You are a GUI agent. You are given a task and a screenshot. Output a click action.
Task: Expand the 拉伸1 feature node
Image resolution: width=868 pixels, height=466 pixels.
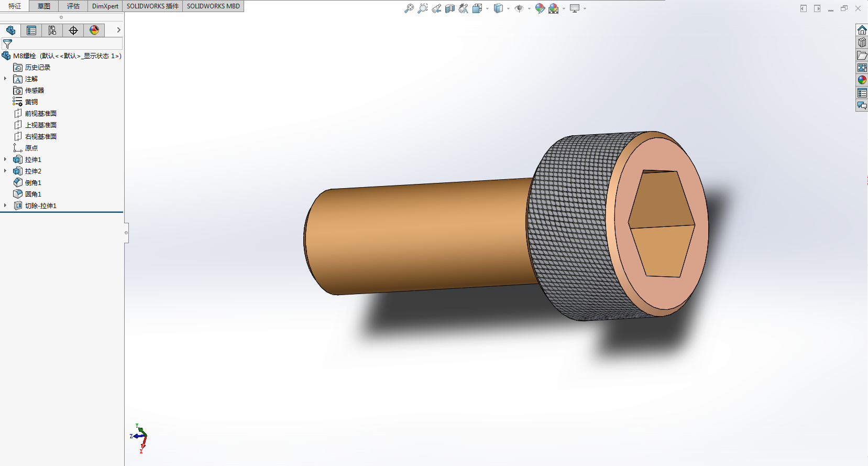pos(5,159)
